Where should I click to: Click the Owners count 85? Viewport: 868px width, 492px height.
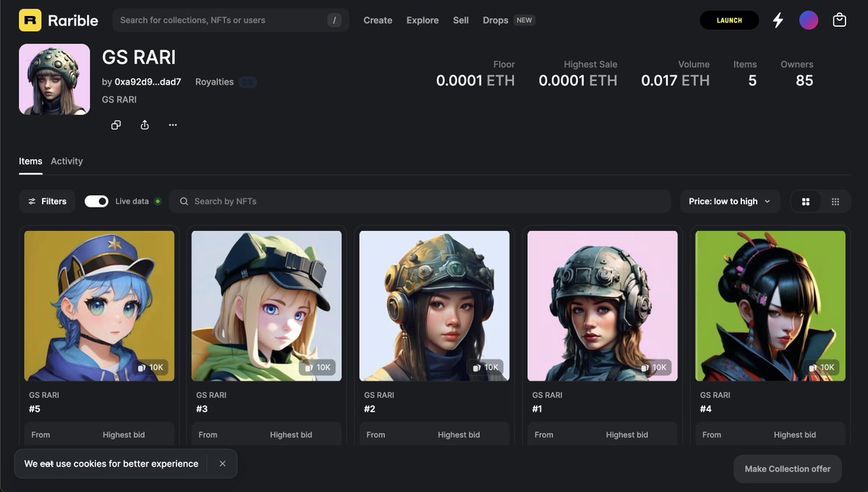[804, 80]
